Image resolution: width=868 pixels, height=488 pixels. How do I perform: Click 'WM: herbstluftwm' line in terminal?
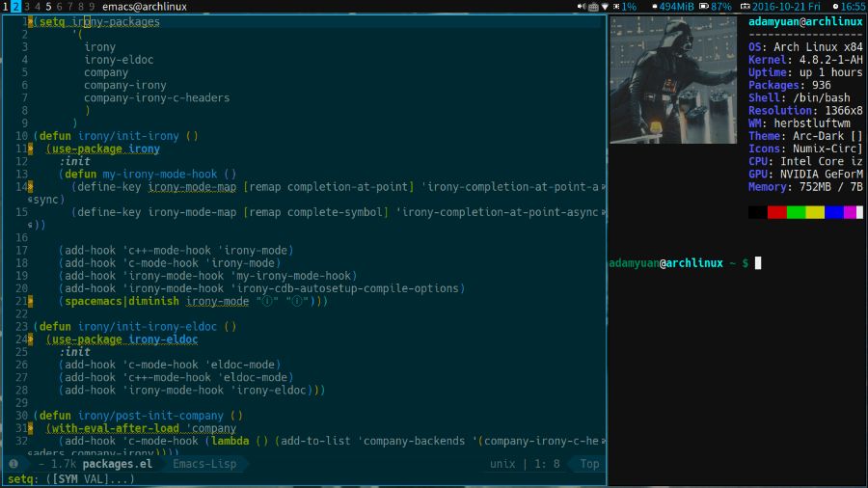point(800,123)
